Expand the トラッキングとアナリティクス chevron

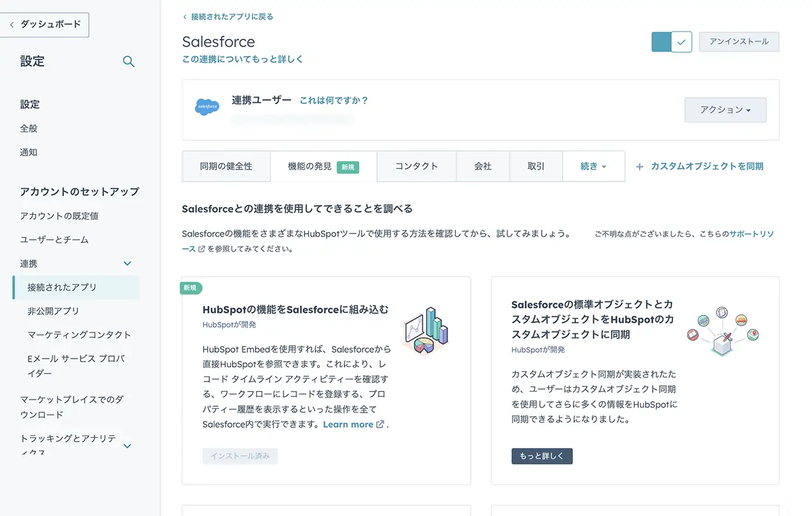127,446
